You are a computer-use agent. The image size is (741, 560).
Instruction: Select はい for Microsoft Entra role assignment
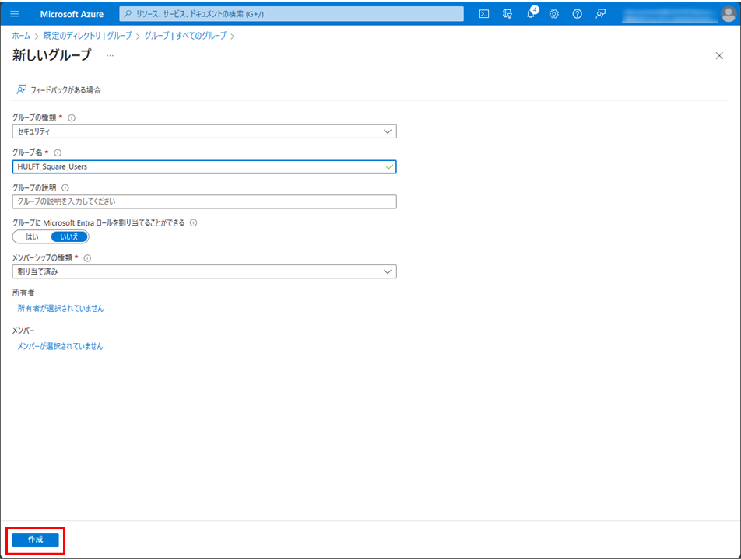pos(32,236)
